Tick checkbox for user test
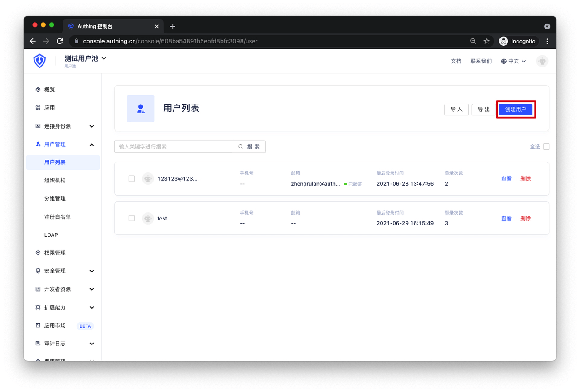Image resolution: width=580 pixels, height=392 pixels. pyautogui.click(x=131, y=218)
